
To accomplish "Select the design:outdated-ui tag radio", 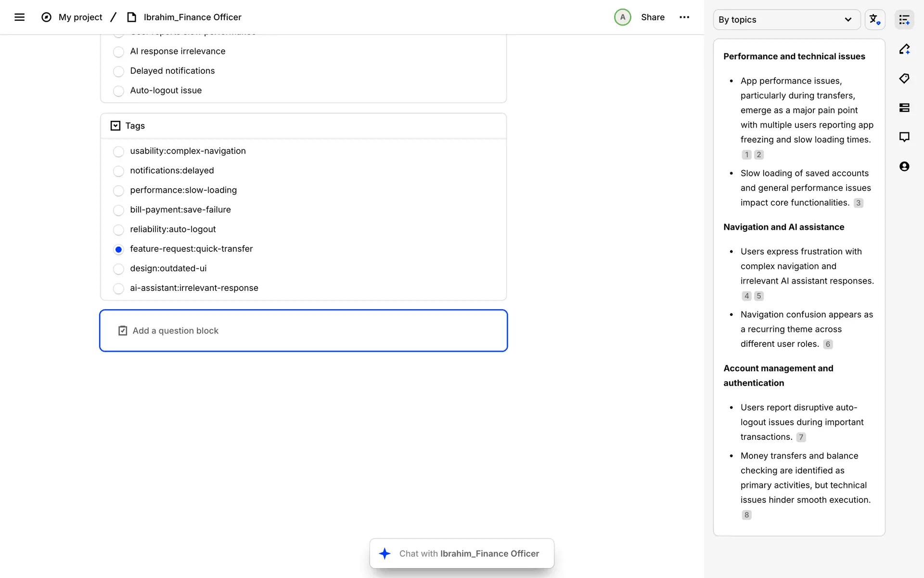I will 118,269.
